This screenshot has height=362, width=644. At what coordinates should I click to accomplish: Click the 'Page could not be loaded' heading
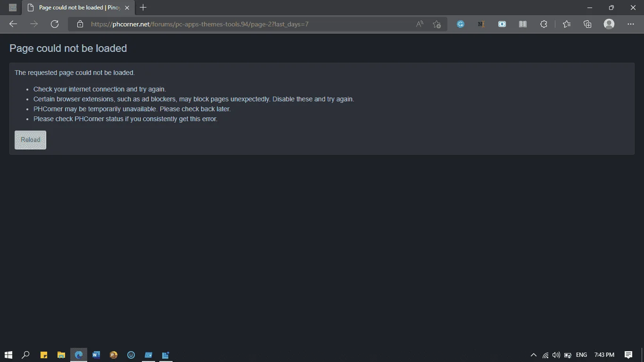pyautogui.click(x=68, y=48)
